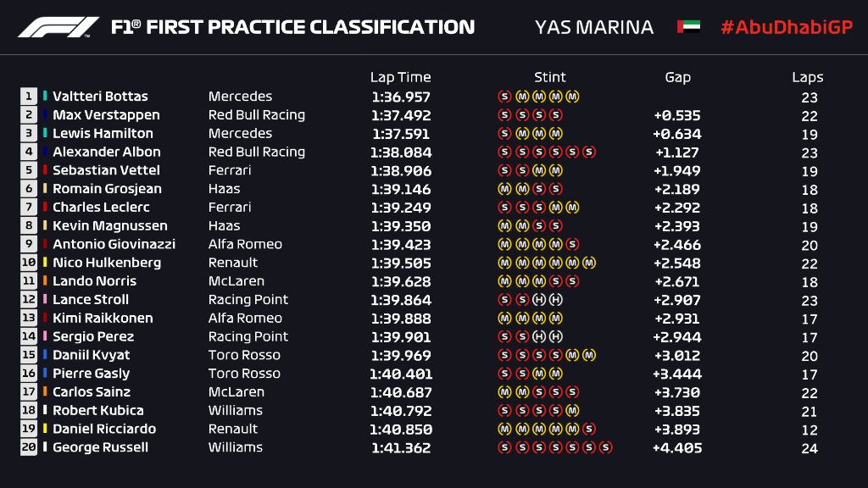The width and height of the screenshot is (868, 488).
Task: Click George Russell's lap time 1:41.362
Action: coord(401,447)
